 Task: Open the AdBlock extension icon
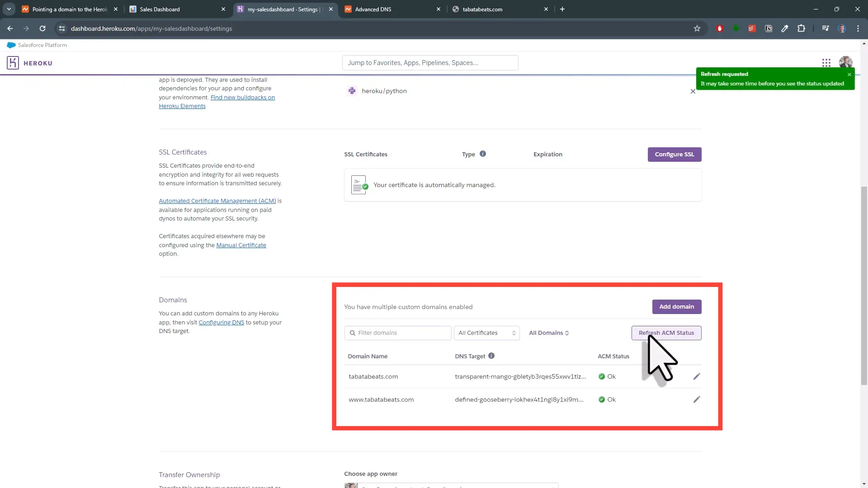click(720, 28)
